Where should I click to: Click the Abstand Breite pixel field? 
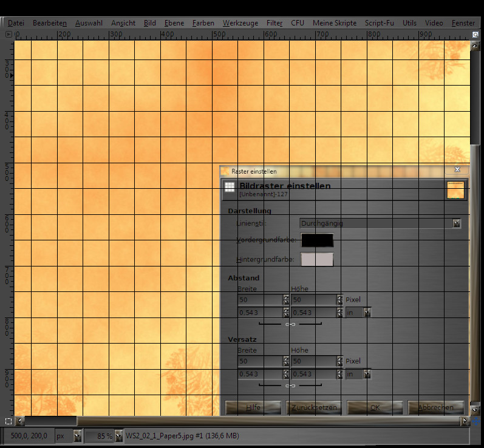coord(261,300)
